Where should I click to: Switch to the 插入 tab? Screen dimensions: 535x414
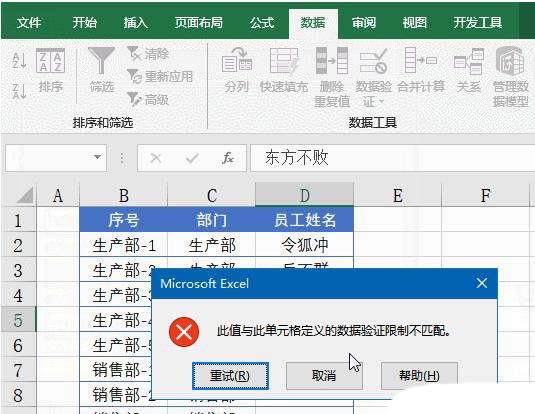[x=135, y=23]
